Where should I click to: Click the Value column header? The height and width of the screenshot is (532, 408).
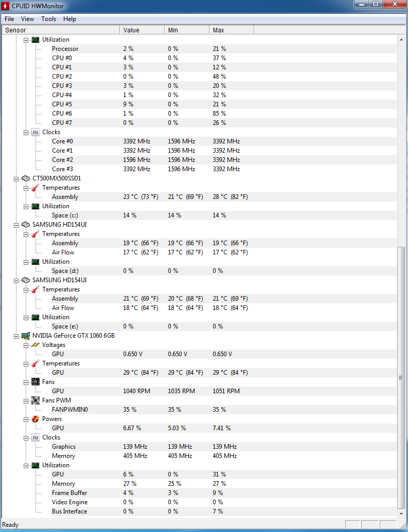pos(141,30)
